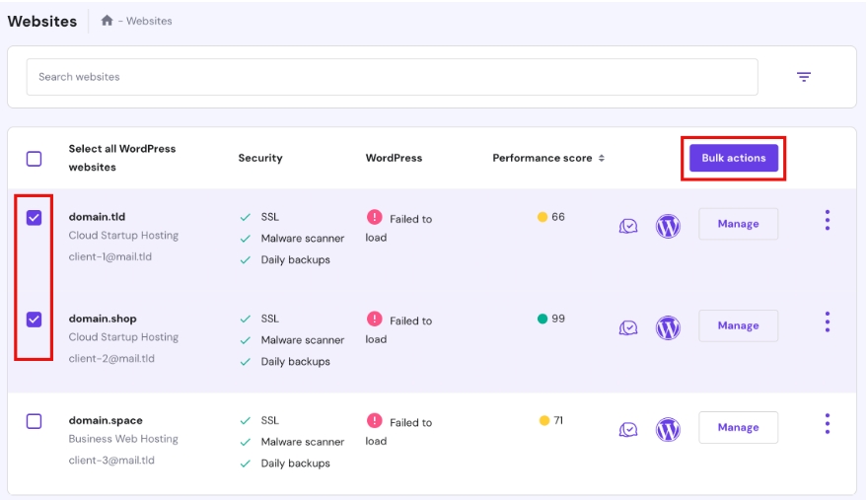
Task: Sort by Performance score column
Action: click(548, 158)
